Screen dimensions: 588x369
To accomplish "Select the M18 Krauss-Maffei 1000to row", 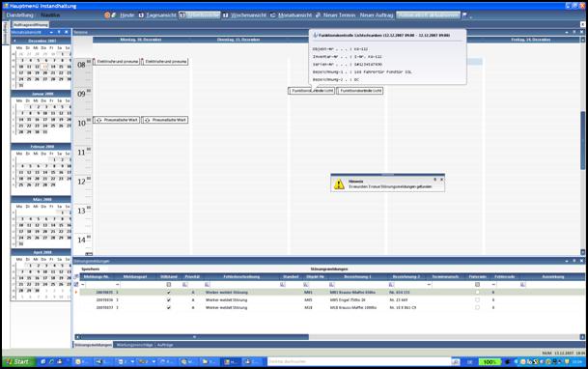I will [332, 307].
